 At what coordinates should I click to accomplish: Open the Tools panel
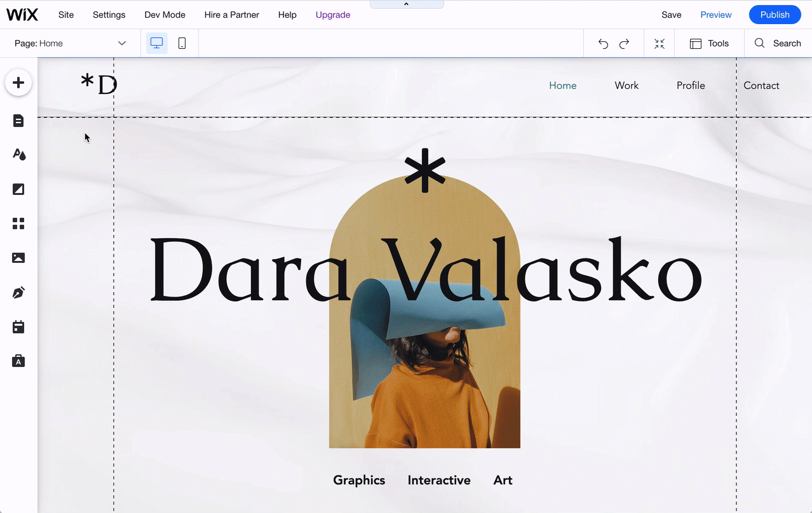pos(709,43)
